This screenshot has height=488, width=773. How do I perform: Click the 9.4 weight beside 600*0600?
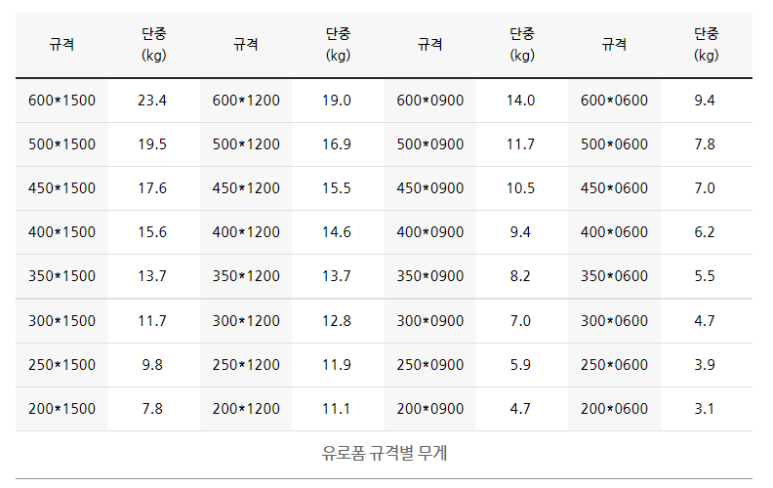coord(704,101)
